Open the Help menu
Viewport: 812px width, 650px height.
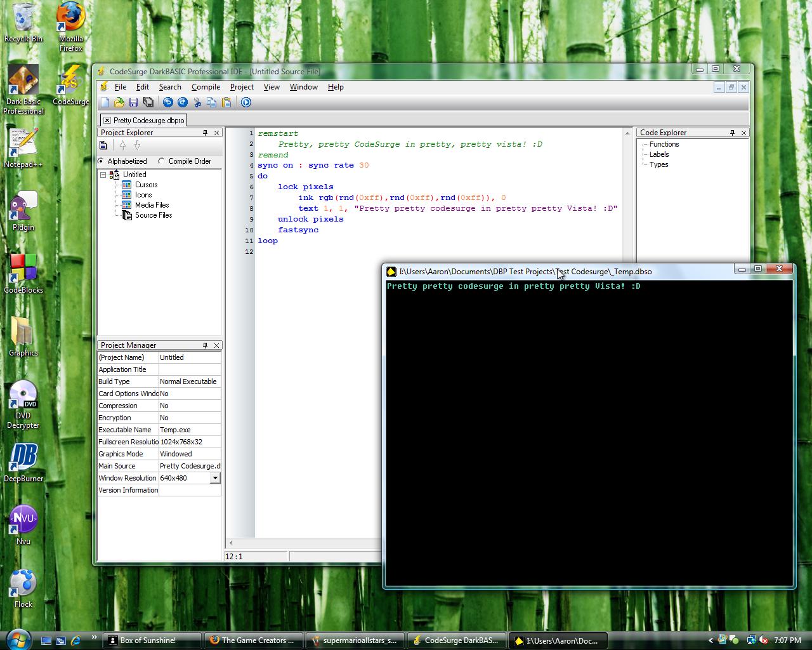(336, 87)
